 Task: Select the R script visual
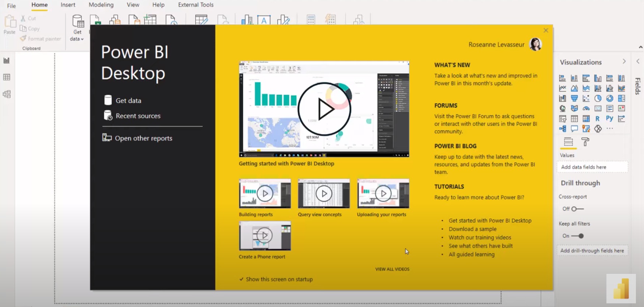598,119
